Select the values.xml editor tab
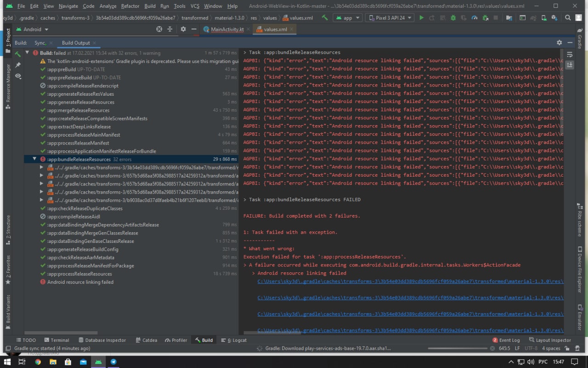Screen dimensions: 588x368 tap(276, 29)
